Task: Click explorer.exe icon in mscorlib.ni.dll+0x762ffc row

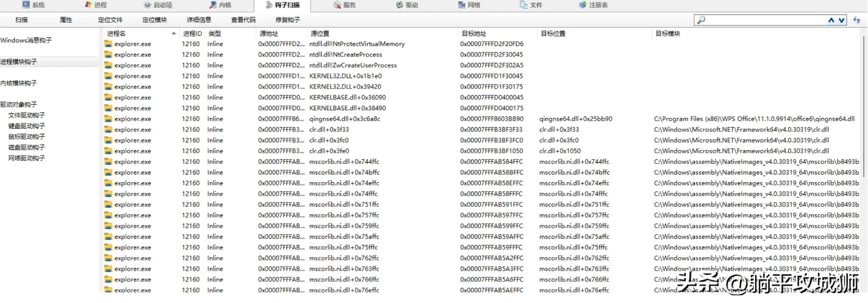Action: tap(108, 258)
